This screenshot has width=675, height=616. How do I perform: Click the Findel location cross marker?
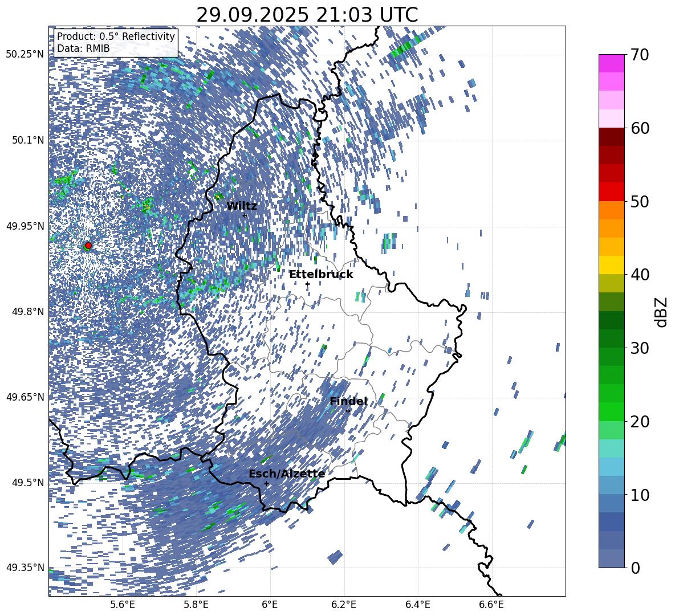pyautogui.click(x=348, y=411)
